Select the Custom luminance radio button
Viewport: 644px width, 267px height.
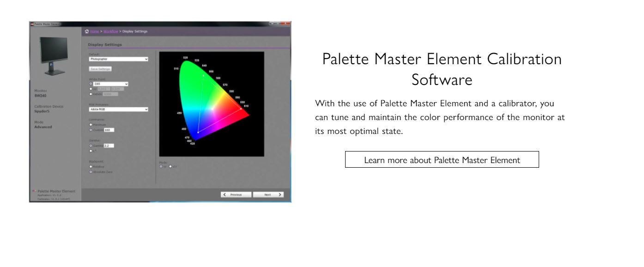click(x=91, y=130)
